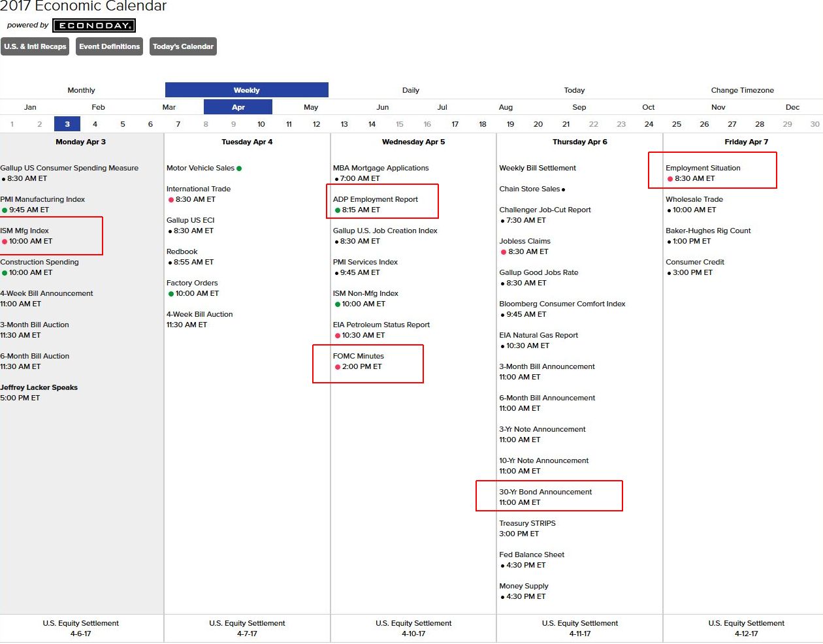Select the Jan month tab
This screenshot has height=644, width=823.
coord(30,107)
